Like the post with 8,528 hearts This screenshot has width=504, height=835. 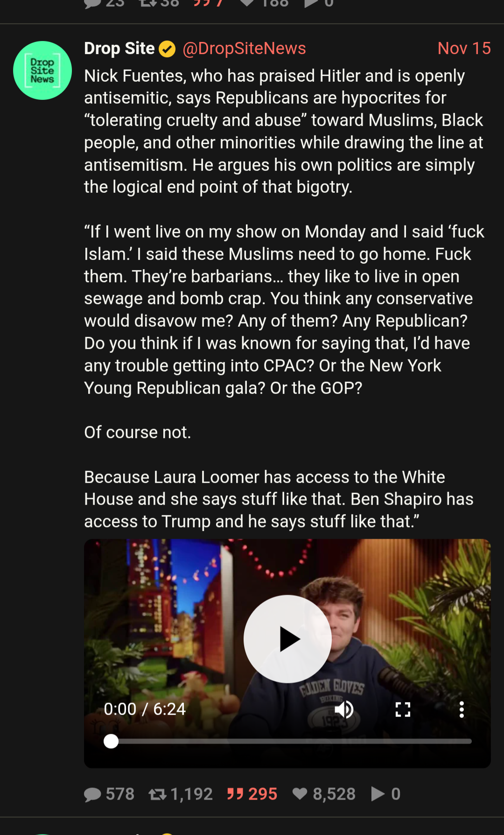[x=300, y=794]
